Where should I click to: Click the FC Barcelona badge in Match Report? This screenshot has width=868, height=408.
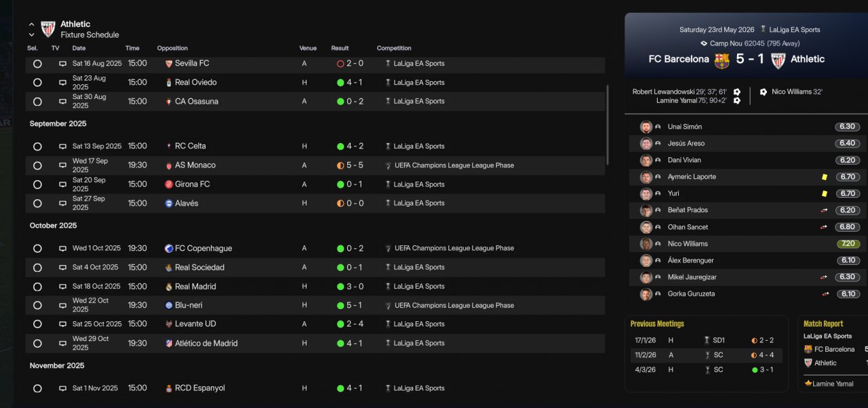coord(808,350)
